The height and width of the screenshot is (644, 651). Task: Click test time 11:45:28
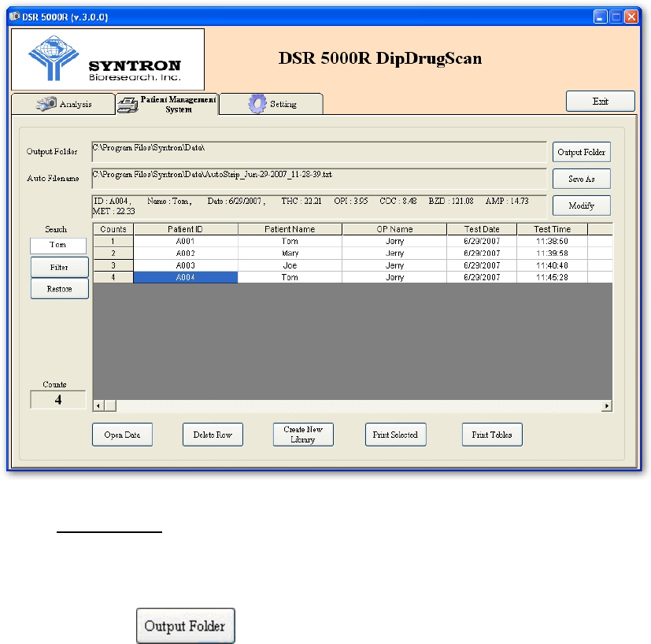[552, 277]
